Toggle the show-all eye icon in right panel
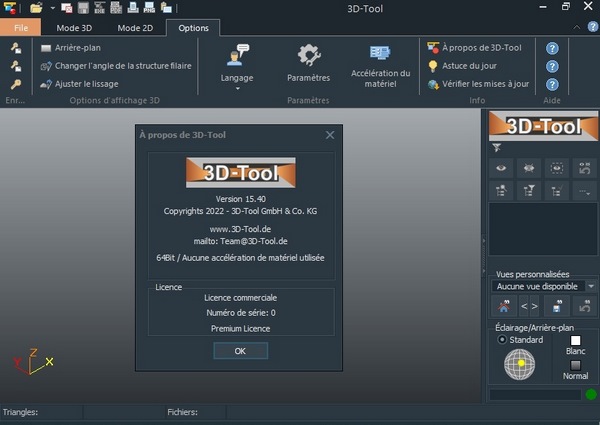Viewport: 600px width, 425px height. 504,168
